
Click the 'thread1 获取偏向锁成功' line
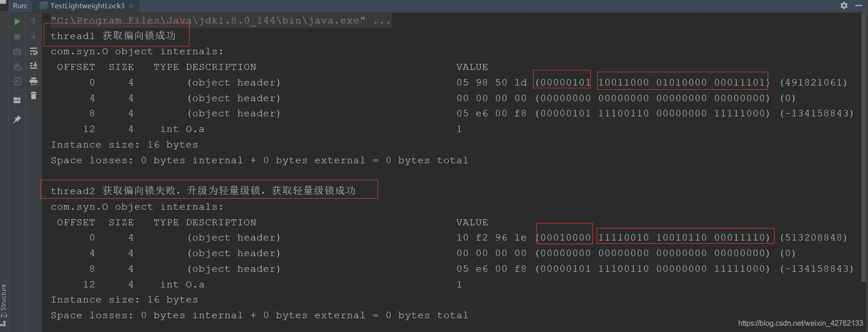(113, 36)
